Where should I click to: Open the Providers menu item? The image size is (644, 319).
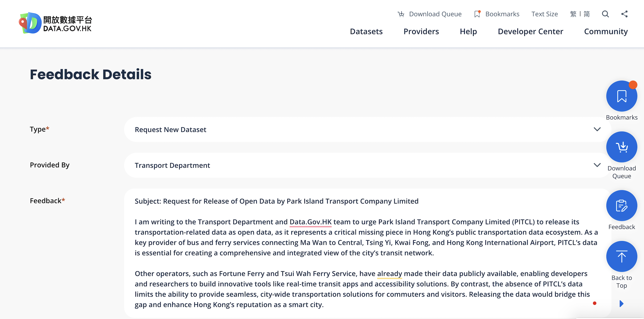click(x=421, y=31)
